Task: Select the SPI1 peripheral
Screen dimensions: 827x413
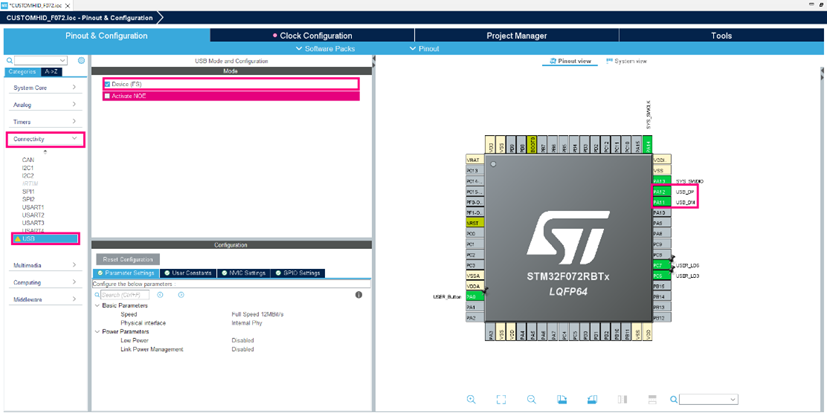Action: 28,191
